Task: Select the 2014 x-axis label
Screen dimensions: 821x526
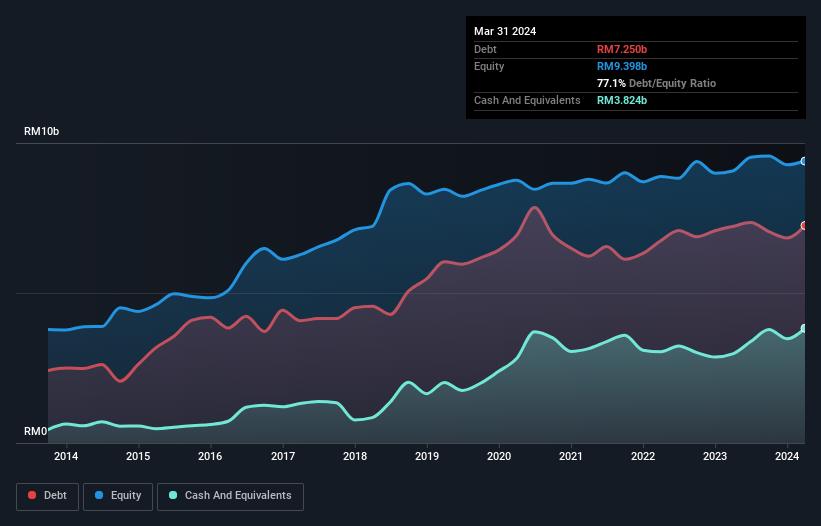Action: click(x=66, y=456)
